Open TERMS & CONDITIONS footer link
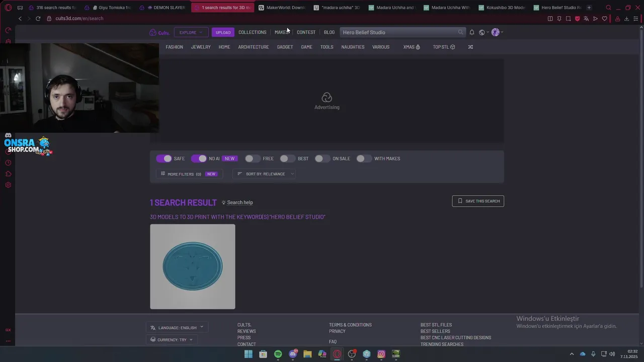The width and height of the screenshot is (644, 362). 350,325
